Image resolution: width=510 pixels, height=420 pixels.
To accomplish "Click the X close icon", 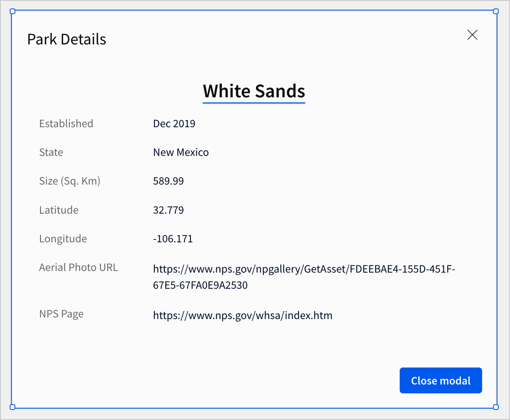I will click(x=472, y=35).
